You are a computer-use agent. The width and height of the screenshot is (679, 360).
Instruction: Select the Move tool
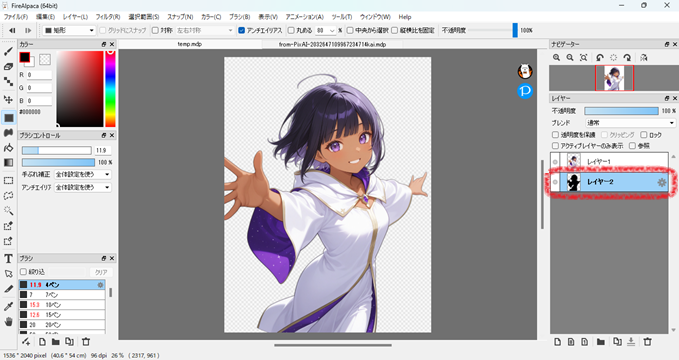point(8,99)
